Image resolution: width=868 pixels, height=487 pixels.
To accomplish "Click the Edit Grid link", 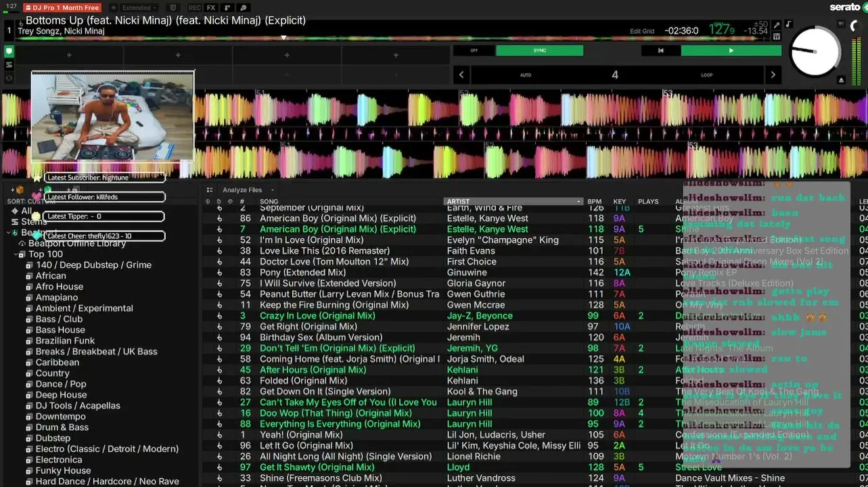I will coord(642,32).
